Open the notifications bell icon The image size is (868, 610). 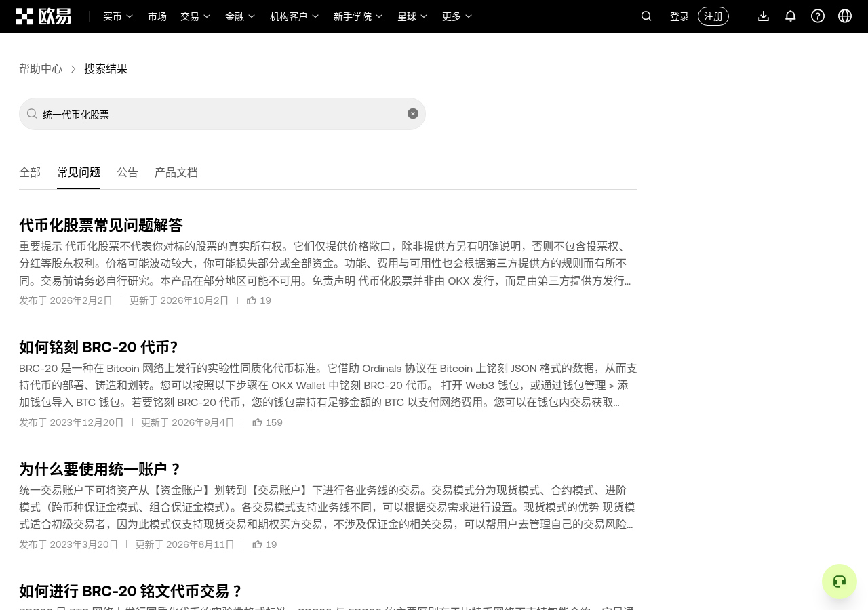click(x=791, y=16)
